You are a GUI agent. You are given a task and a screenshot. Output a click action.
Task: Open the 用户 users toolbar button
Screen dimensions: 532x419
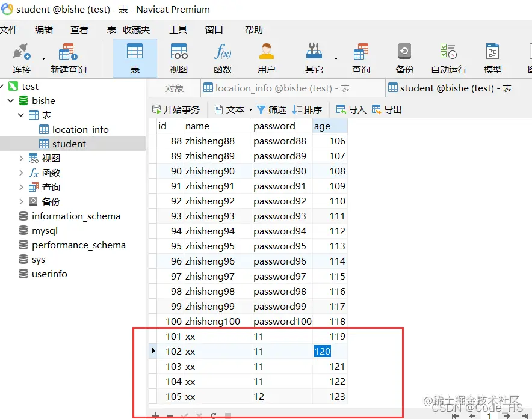[x=267, y=58]
